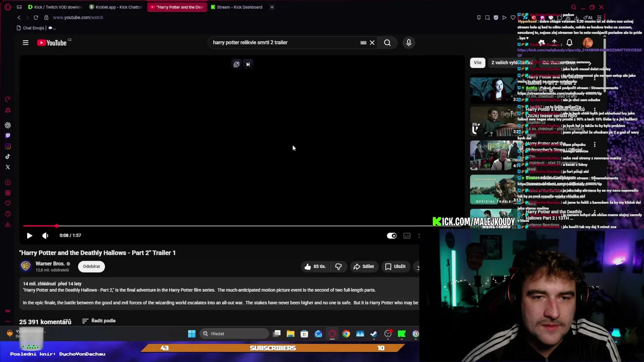Select the Vše filter chip
Image resolution: width=644 pixels, height=362 pixels.
pyautogui.click(x=477, y=62)
